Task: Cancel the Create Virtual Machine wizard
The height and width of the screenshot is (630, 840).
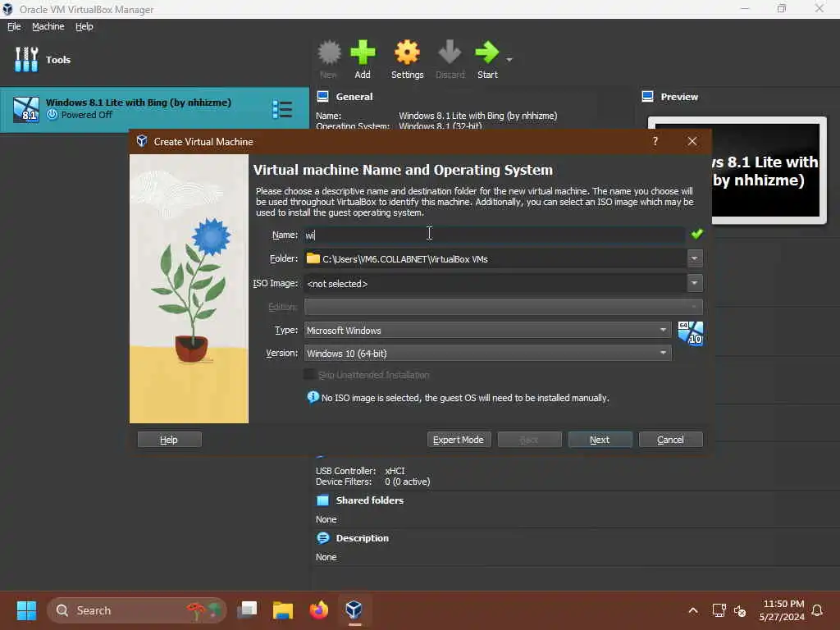Action: tap(671, 440)
